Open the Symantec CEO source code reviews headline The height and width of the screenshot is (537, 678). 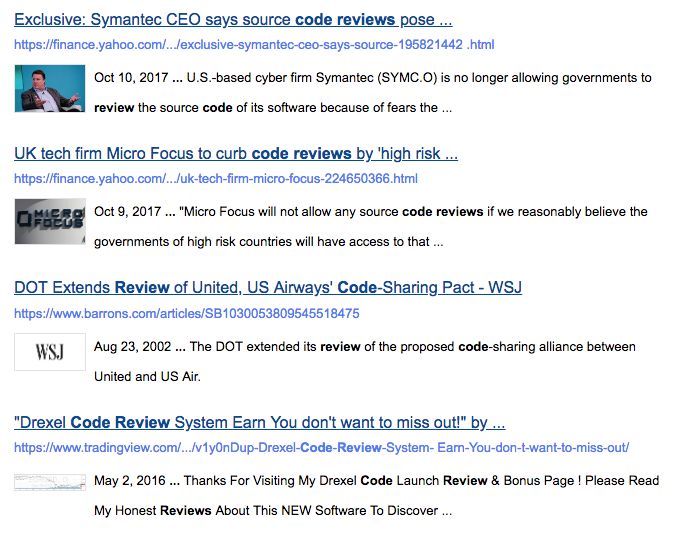click(x=233, y=19)
